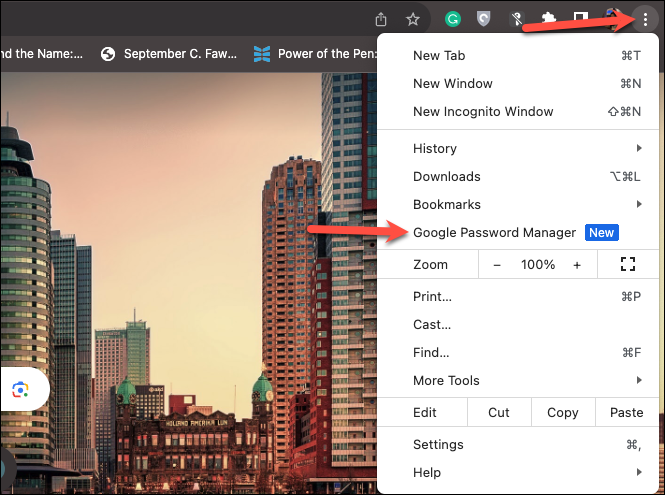This screenshot has width=665, height=495.
Task: Click the Edit label in the menu
Action: click(x=425, y=412)
